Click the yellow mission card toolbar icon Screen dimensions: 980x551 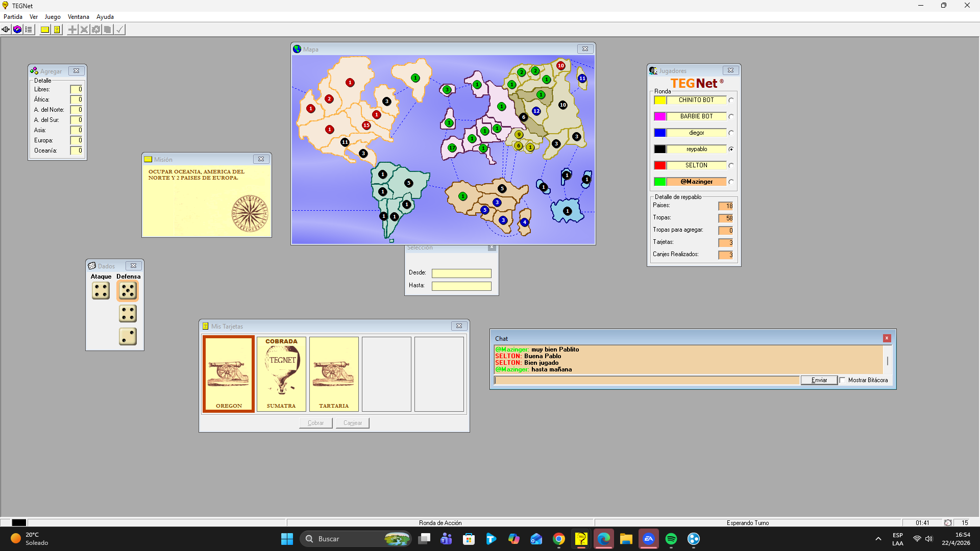[45, 30]
